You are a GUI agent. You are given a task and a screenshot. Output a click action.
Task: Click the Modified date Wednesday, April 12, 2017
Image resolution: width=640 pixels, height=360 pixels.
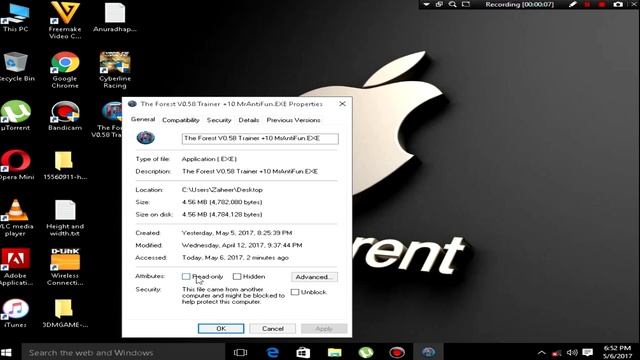coord(242,245)
